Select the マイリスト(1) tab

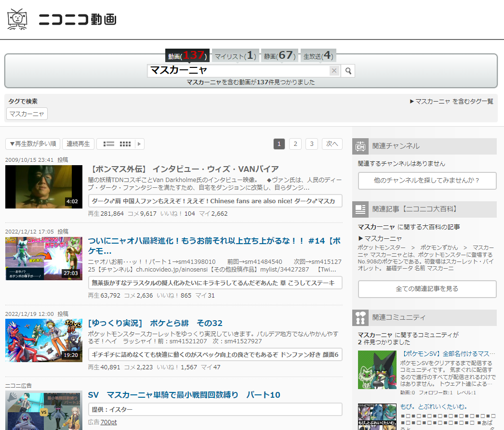point(235,55)
